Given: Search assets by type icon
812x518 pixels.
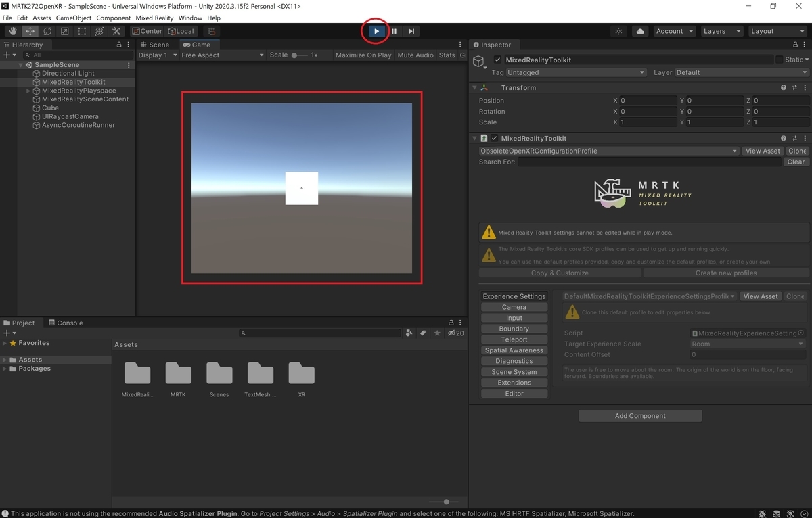Looking at the screenshot, I should click(409, 333).
